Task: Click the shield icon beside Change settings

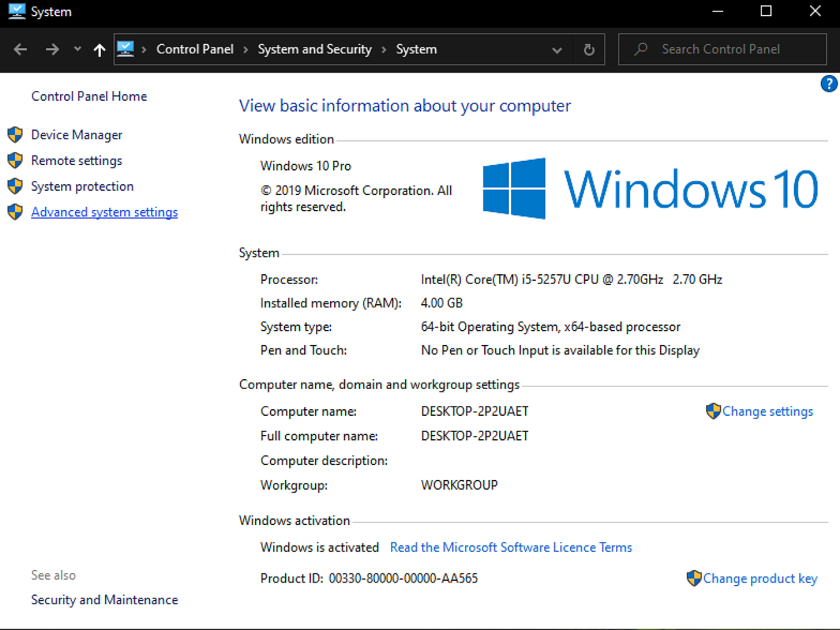Action: tap(713, 411)
